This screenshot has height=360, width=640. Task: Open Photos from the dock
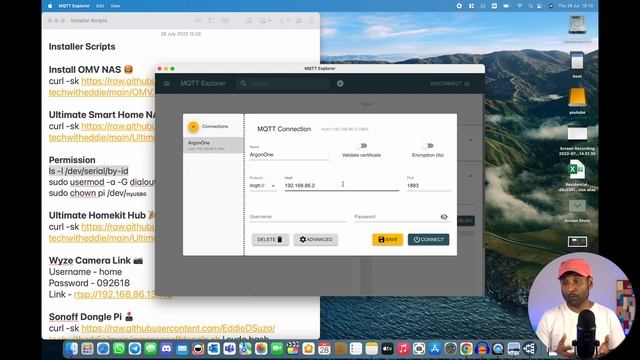pos(261,349)
